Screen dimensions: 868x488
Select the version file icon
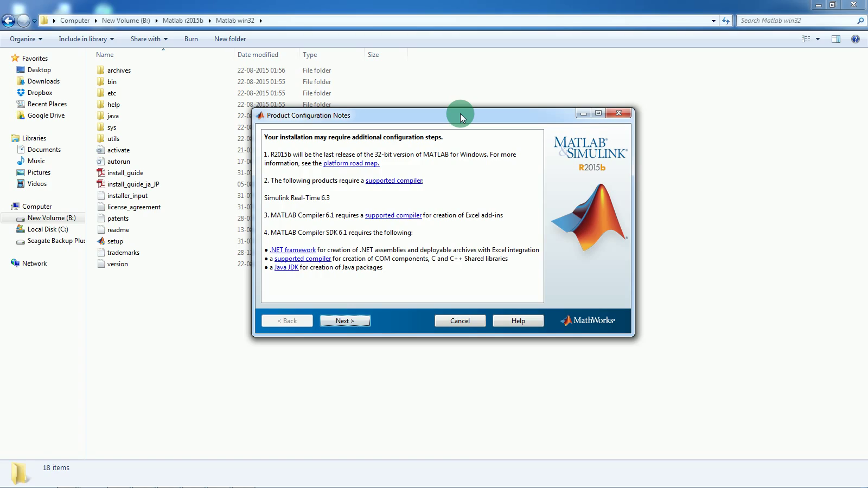[x=100, y=264]
